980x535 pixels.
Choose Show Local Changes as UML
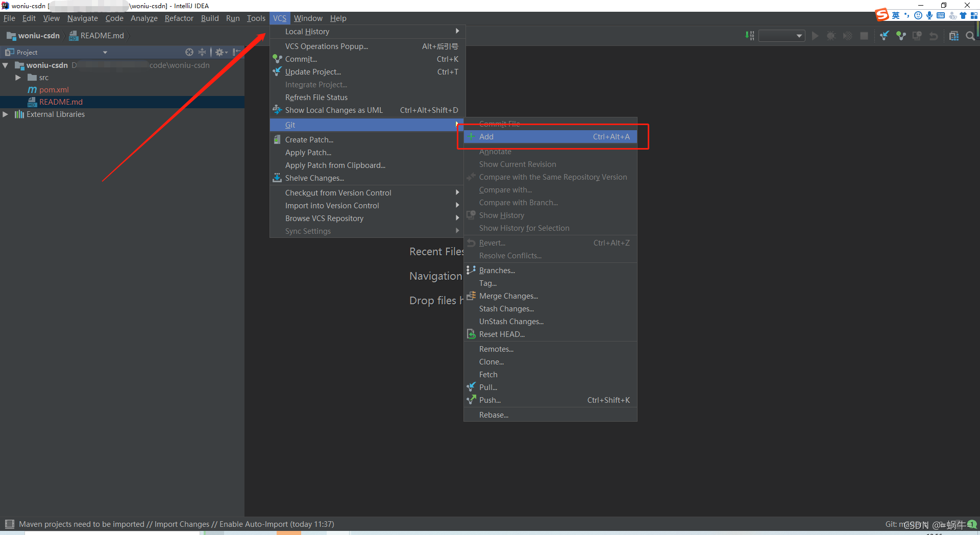pyautogui.click(x=367, y=110)
